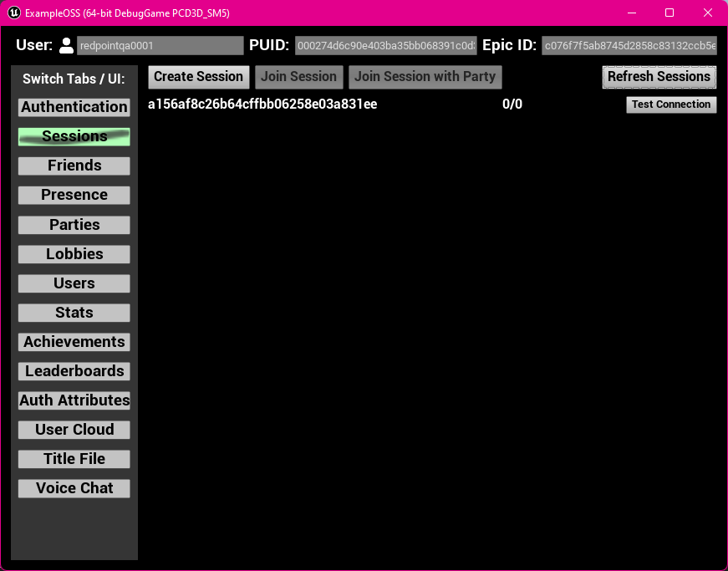Open the Stats tab
This screenshot has width=728, height=571.
[x=74, y=312]
